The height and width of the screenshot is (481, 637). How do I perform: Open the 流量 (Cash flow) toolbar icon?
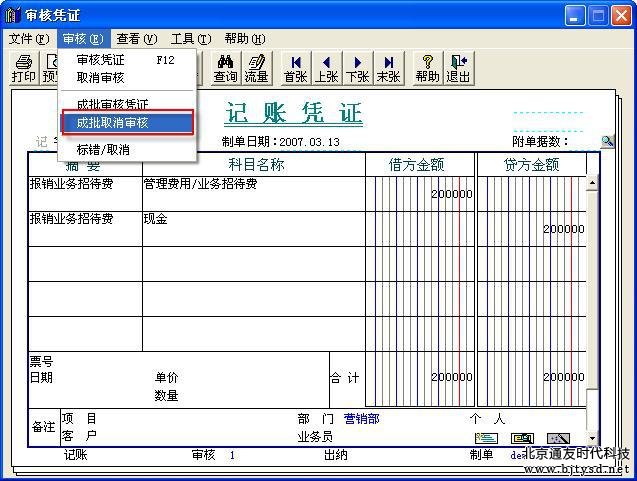click(256, 68)
